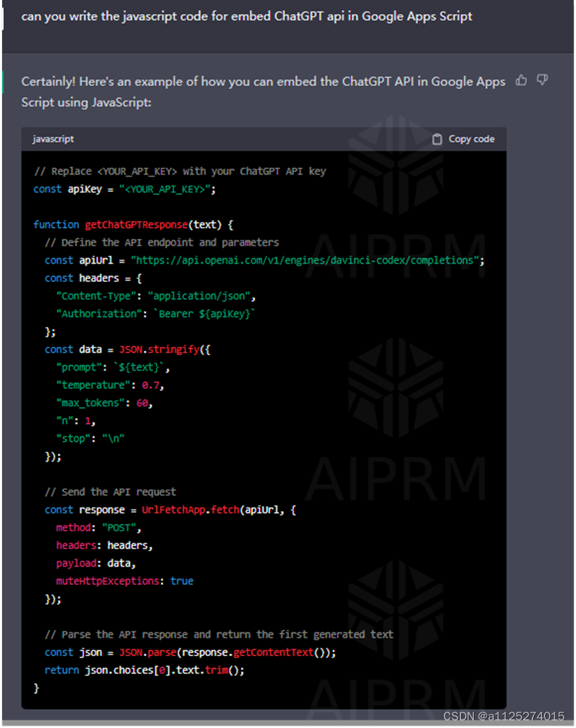
Task: Click the "const response" declaration
Action: point(171,510)
